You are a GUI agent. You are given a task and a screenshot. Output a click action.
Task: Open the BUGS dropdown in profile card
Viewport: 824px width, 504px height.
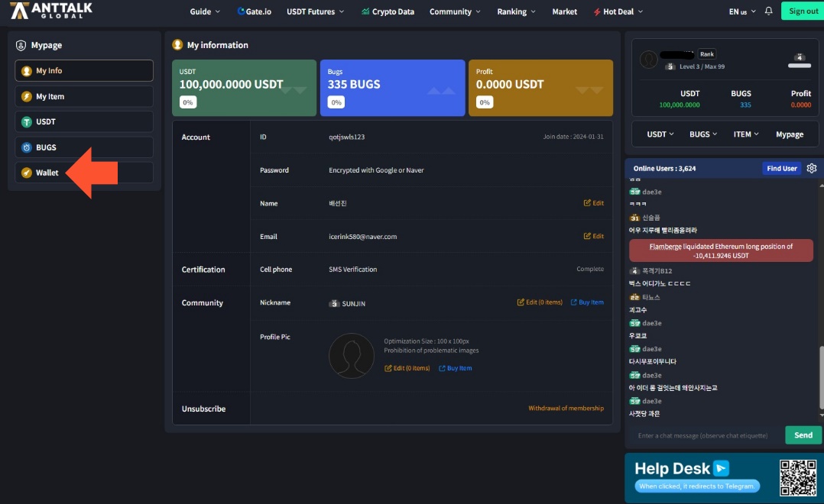coord(703,134)
